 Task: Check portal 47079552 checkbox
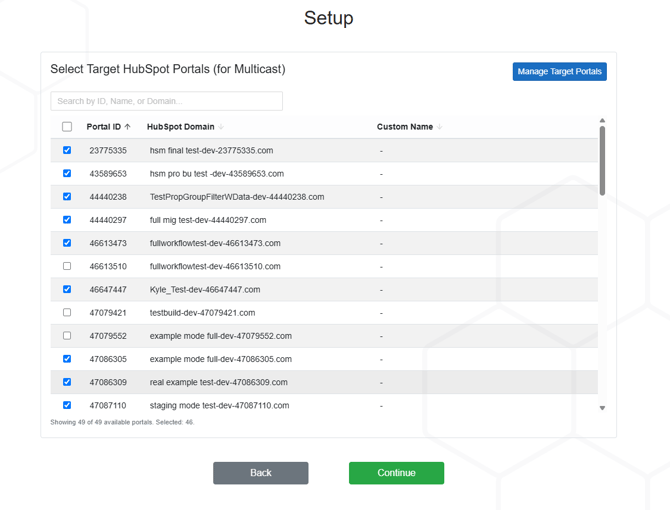(67, 335)
